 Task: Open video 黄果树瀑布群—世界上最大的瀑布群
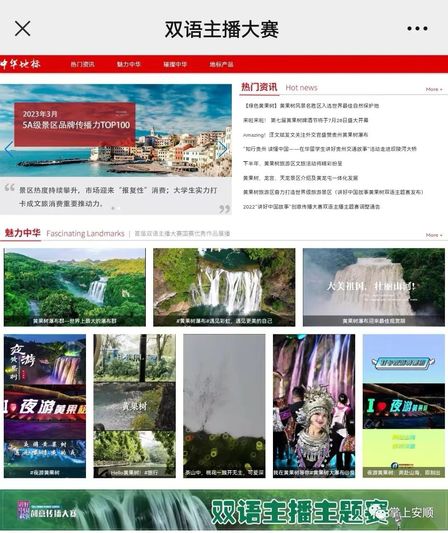[75, 287]
